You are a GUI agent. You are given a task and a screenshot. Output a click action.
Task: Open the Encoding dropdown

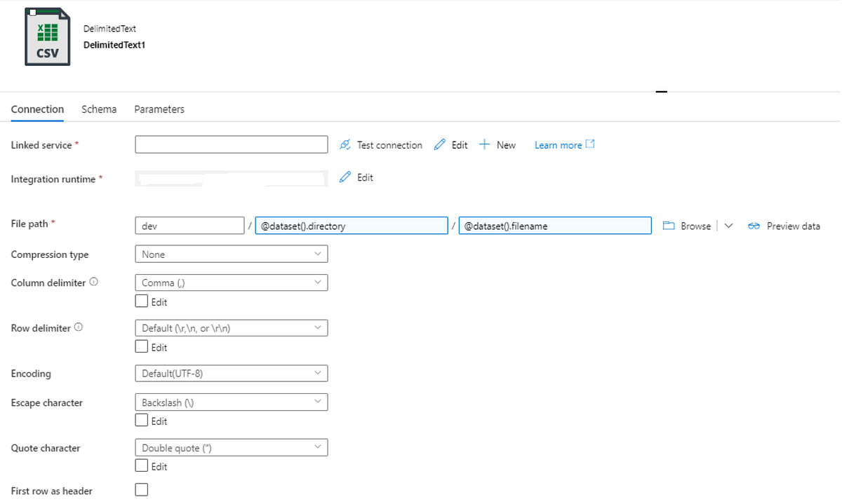[231, 373]
